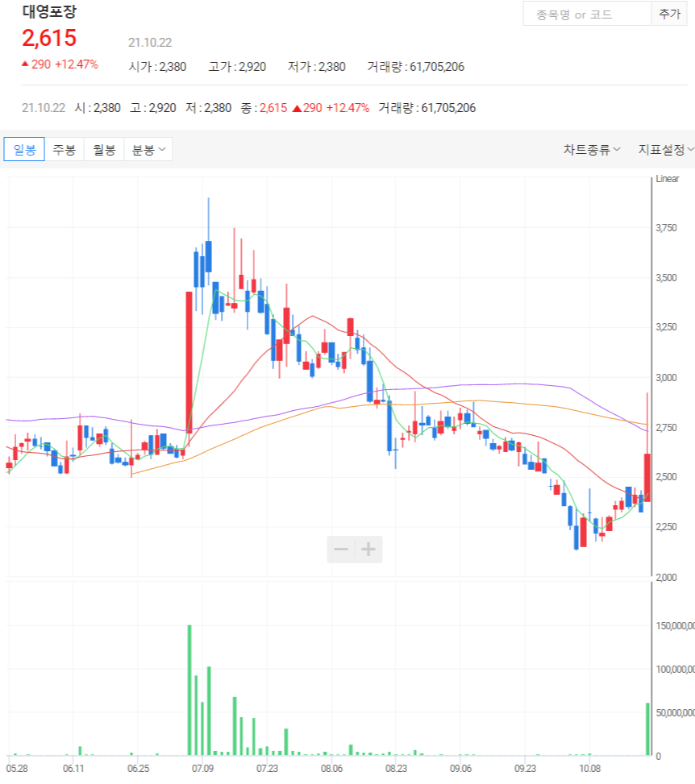Click the 10.08 date axis label

point(590,768)
